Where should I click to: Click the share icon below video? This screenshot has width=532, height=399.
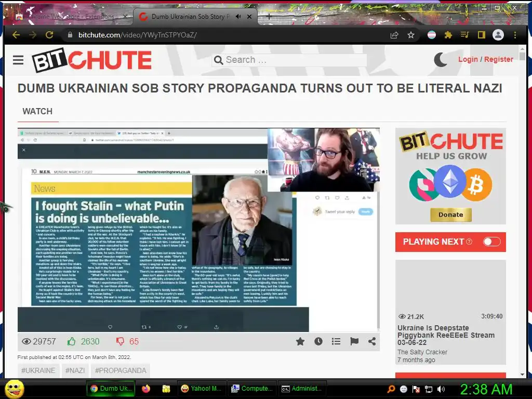coord(372,341)
